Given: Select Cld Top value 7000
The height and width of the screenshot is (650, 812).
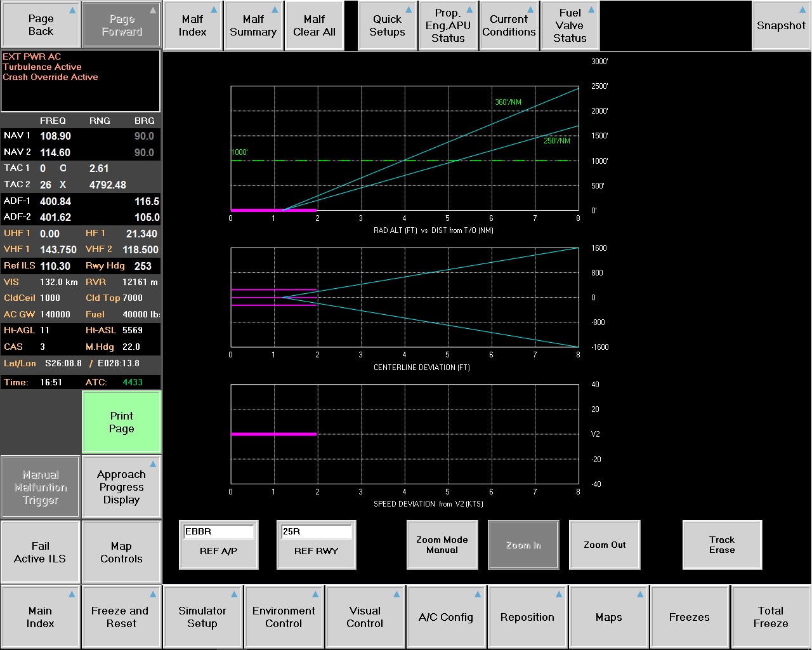Looking at the screenshot, I should (133, 298).
